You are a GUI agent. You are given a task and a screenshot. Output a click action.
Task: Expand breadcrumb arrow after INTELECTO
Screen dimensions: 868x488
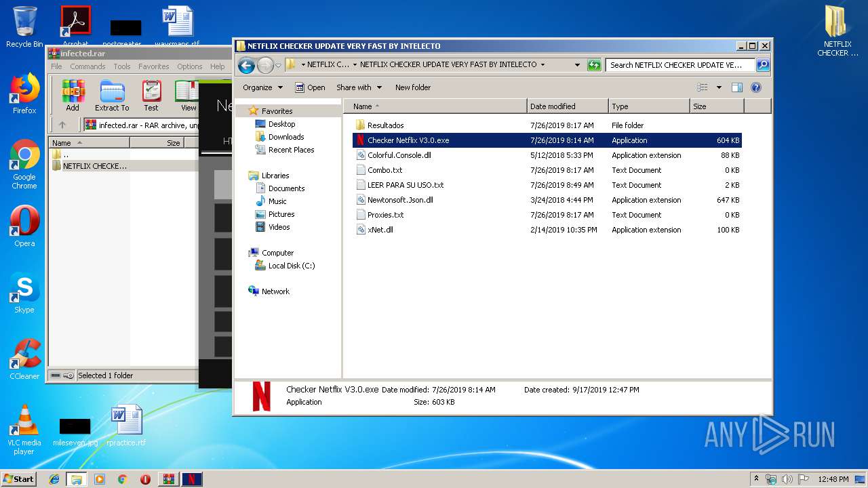542,65
